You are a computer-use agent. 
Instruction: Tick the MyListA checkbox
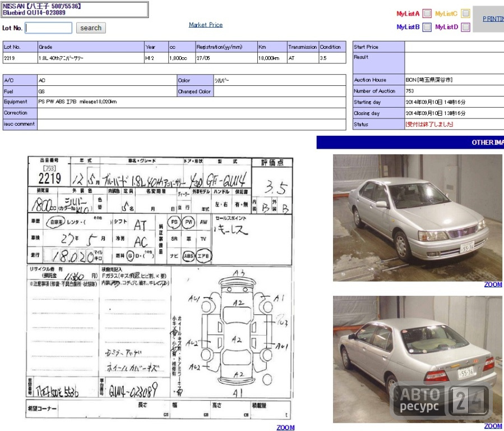click(x=427, y=13)
